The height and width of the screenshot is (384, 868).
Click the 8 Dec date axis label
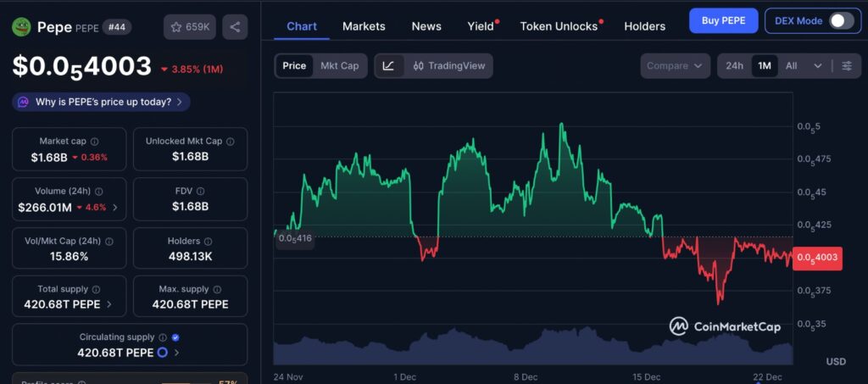pos(526,377)
